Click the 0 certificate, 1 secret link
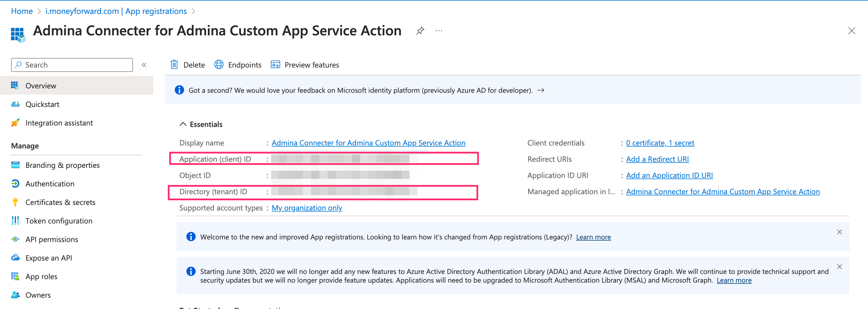 (x=660, y=143)
